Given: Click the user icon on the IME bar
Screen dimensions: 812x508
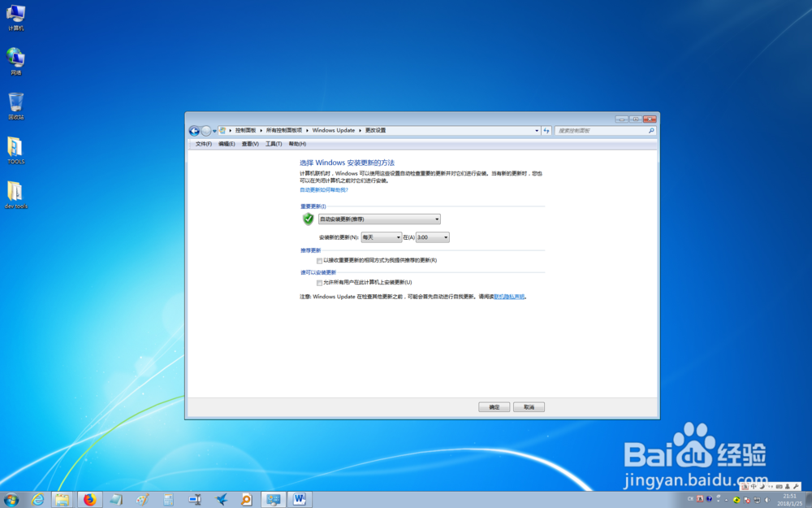Looking at the screenshot, I should coord(787,486).
